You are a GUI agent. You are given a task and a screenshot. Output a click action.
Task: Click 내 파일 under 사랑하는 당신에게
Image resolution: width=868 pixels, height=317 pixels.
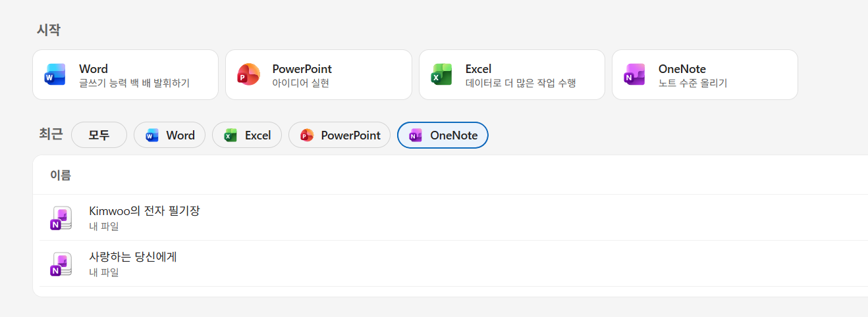[x=104, y=272]
